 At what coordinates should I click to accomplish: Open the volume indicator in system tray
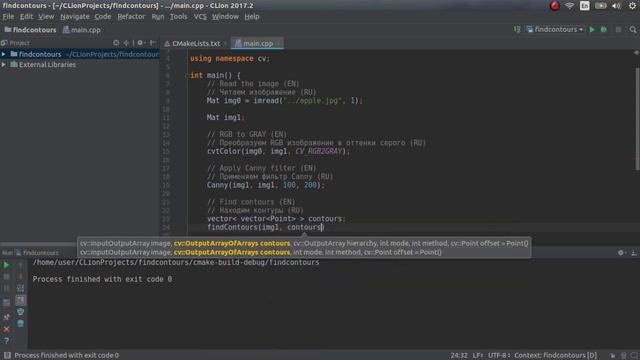coord(616,6)
